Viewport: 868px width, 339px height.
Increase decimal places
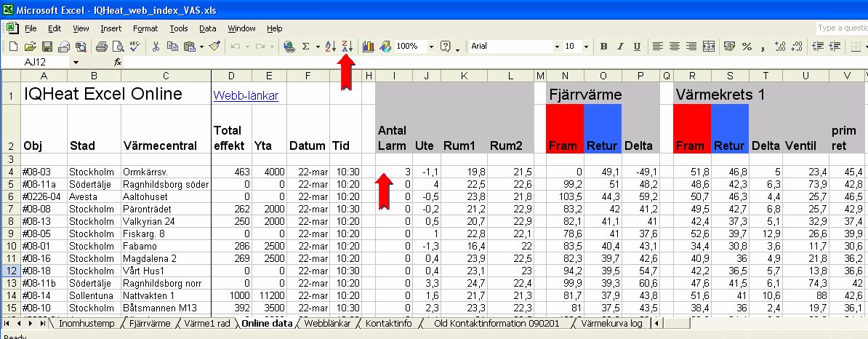coord(781,47)
